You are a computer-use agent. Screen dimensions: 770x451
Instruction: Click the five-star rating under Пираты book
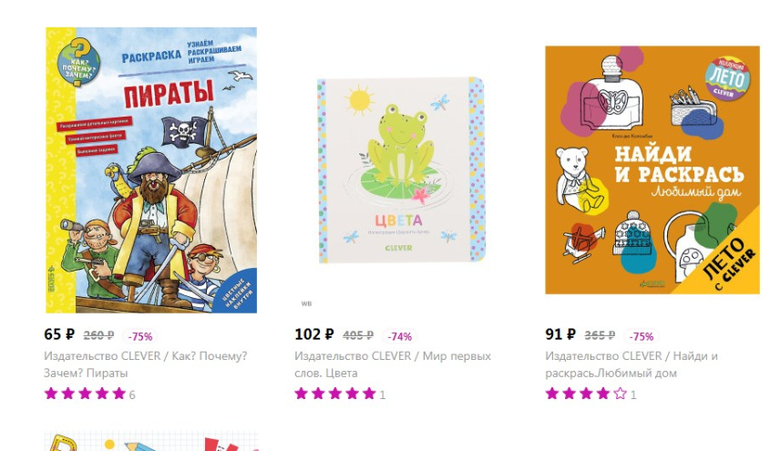85,394
